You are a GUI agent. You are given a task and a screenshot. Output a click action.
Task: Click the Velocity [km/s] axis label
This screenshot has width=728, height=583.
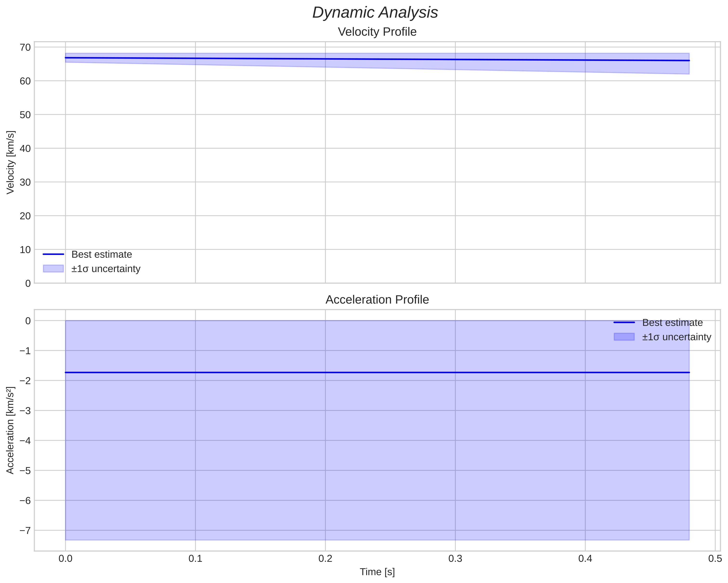click(10, 162)
